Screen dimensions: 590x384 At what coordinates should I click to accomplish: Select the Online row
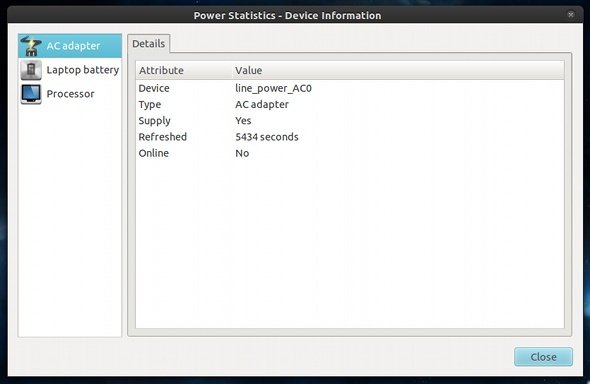(350, 153)
